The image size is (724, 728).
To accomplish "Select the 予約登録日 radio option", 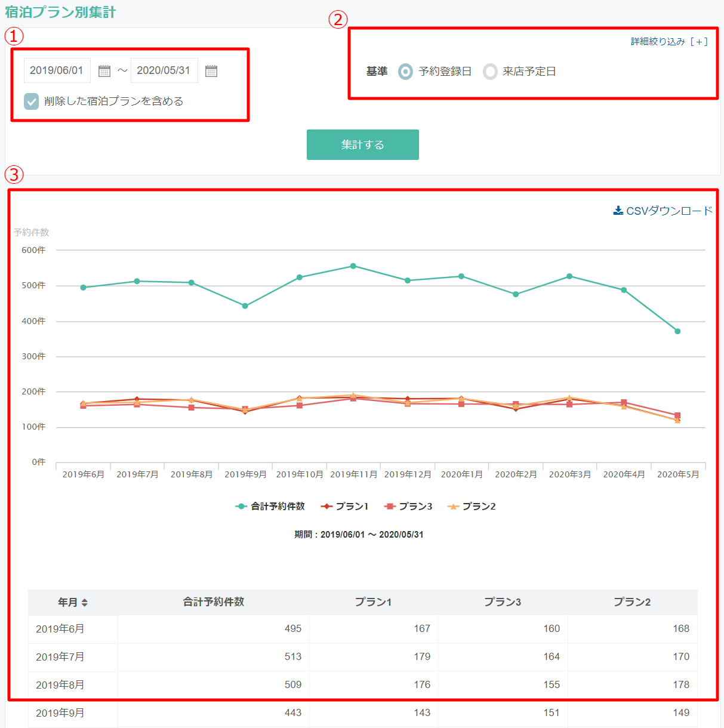I will pos(405,72).
